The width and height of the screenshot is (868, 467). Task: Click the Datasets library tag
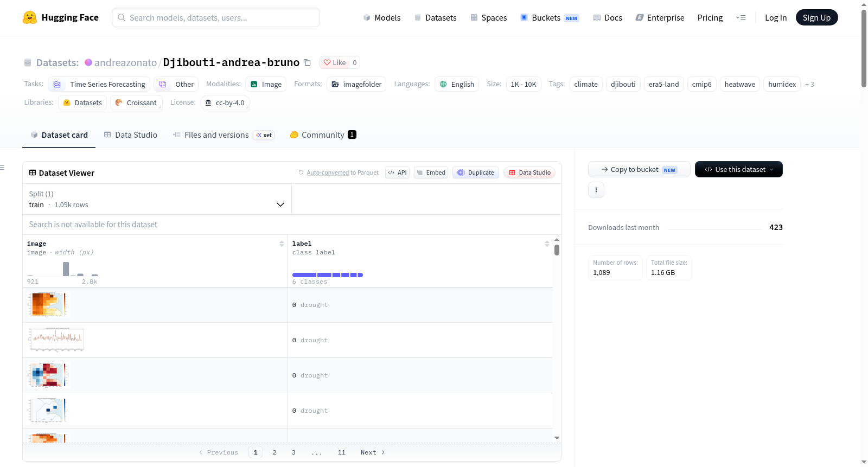pos(82,103)
